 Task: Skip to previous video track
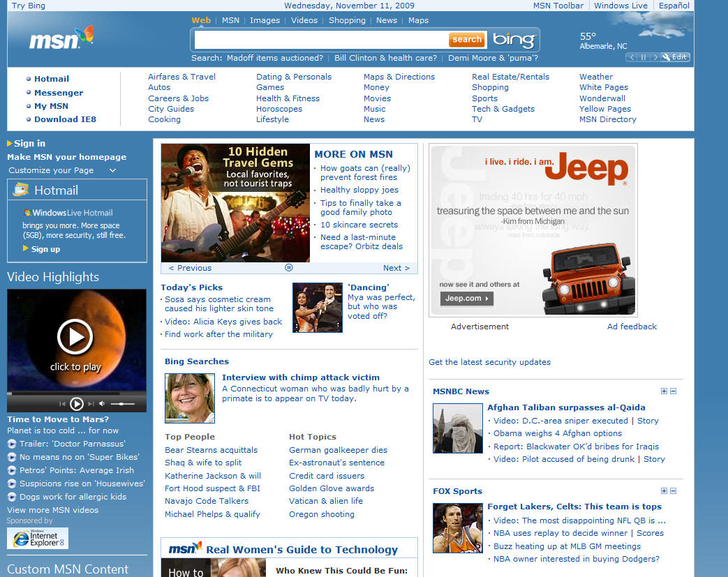62,404
